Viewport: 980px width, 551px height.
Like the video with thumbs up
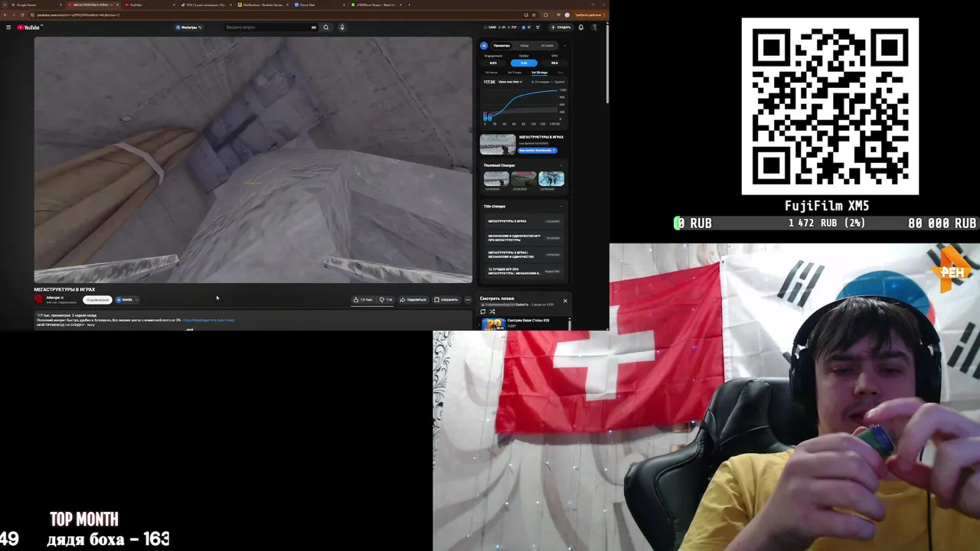pos(363,300)
